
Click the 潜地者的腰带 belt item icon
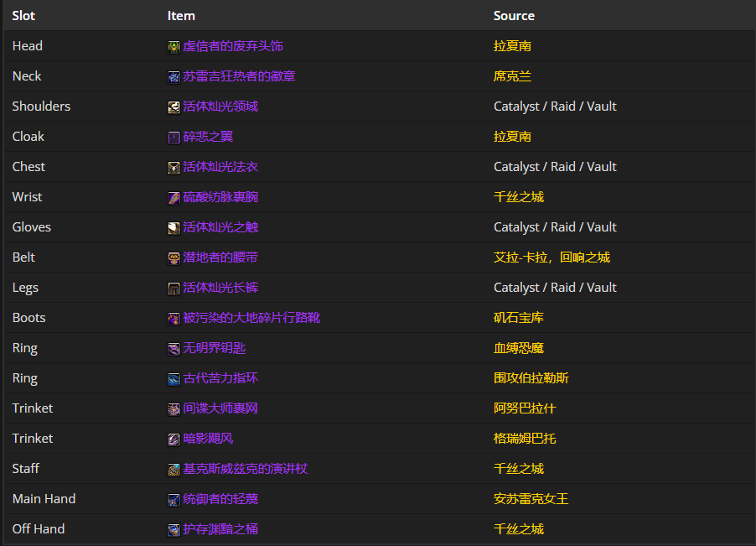pyautogui.click(x=173, y=257)
